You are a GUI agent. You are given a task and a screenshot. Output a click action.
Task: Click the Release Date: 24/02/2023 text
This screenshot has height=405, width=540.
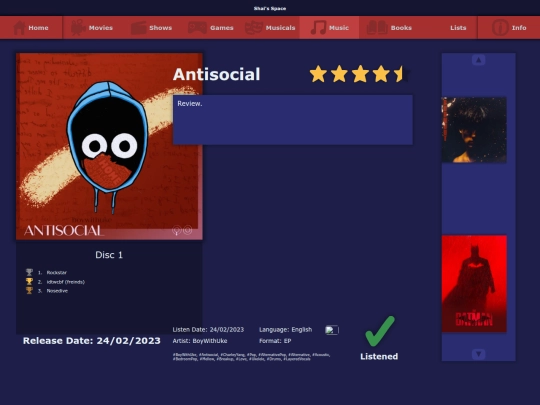click(92, 341)
